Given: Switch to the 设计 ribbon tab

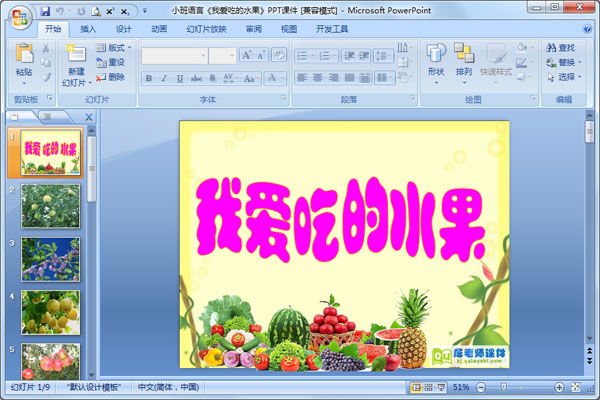Looking at the screenshot, I should [124, 29].
